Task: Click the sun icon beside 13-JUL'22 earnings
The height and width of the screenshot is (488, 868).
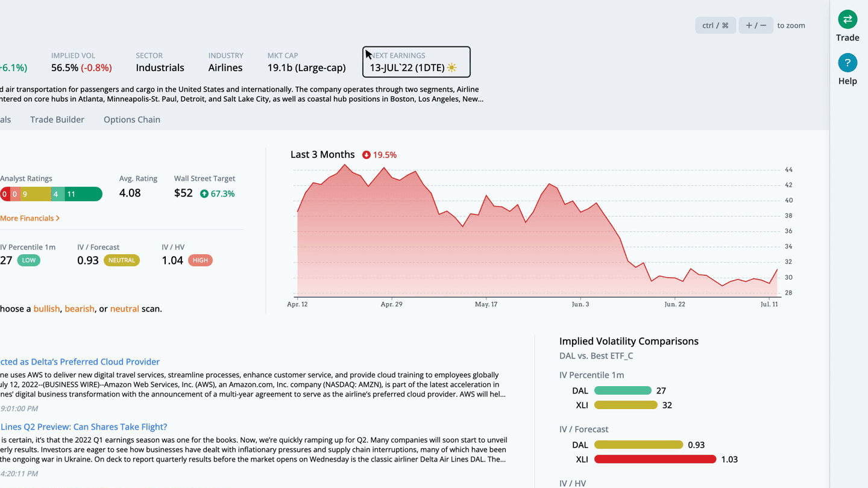Action: tap(451, 68)
